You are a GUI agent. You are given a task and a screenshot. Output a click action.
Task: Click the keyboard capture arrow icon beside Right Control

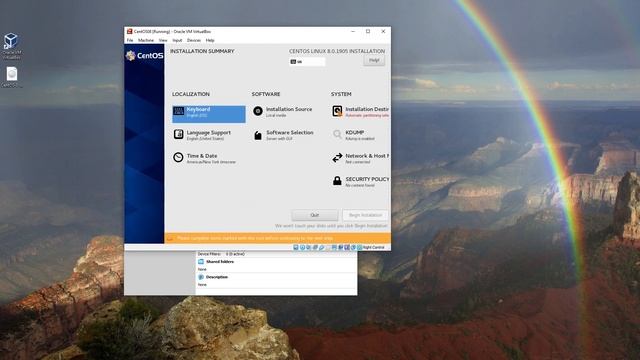[360, 247]
